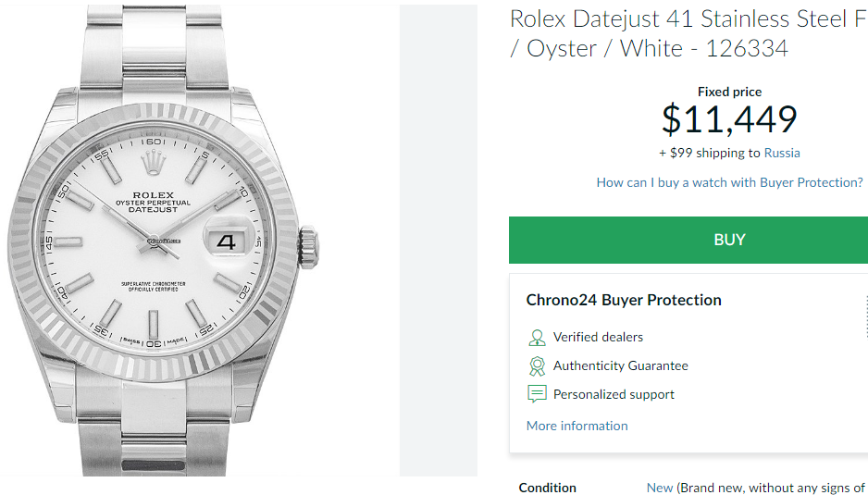Click the Rolex crown logo on dial
The width and height of the screenshot is (868, 495).
click(154, 164)
